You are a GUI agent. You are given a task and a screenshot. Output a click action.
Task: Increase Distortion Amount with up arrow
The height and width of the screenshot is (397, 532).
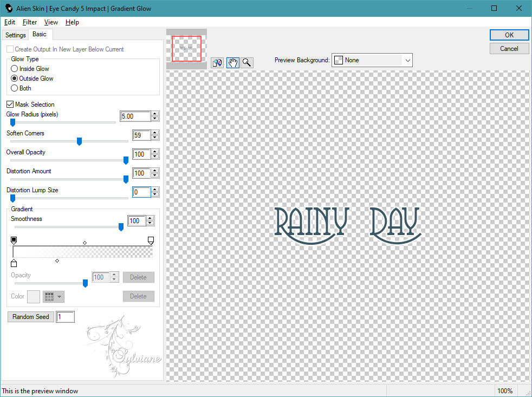point(155,171)
